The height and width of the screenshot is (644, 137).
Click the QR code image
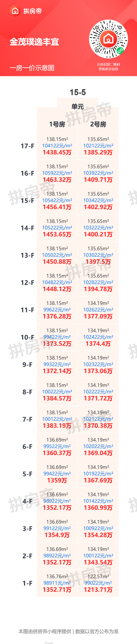pos(108,39)
